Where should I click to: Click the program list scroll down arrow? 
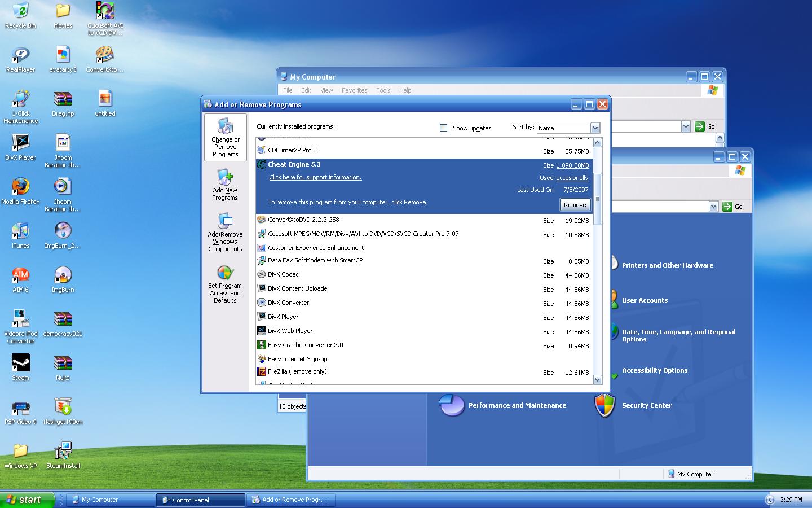[x=597, y=380]
